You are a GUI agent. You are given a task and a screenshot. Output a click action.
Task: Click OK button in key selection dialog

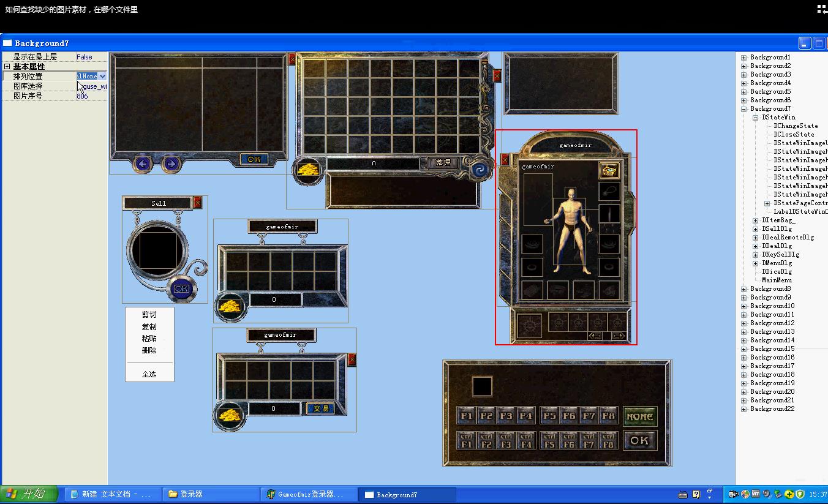pyautogui.click(x=639, y=440)
